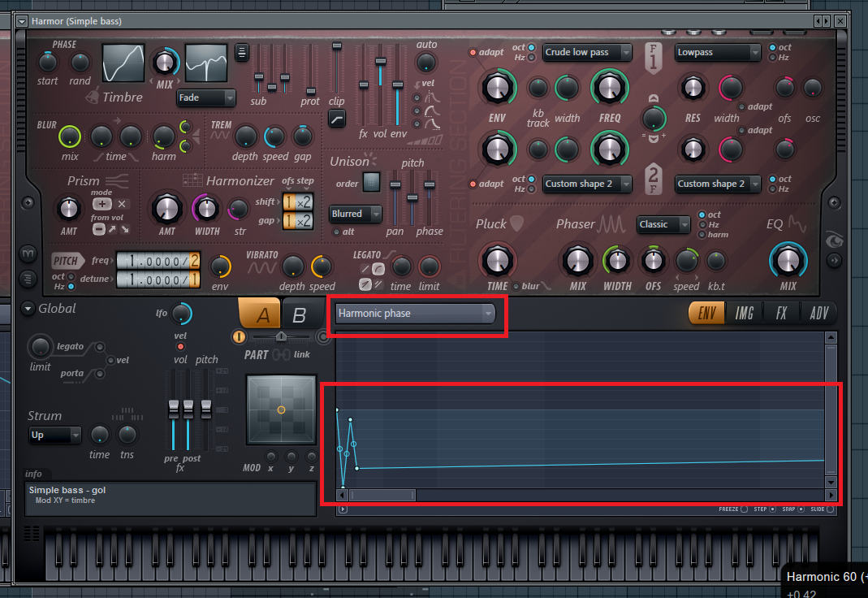
Task: Click the PHASE rand knob
Action: [80, 63]
